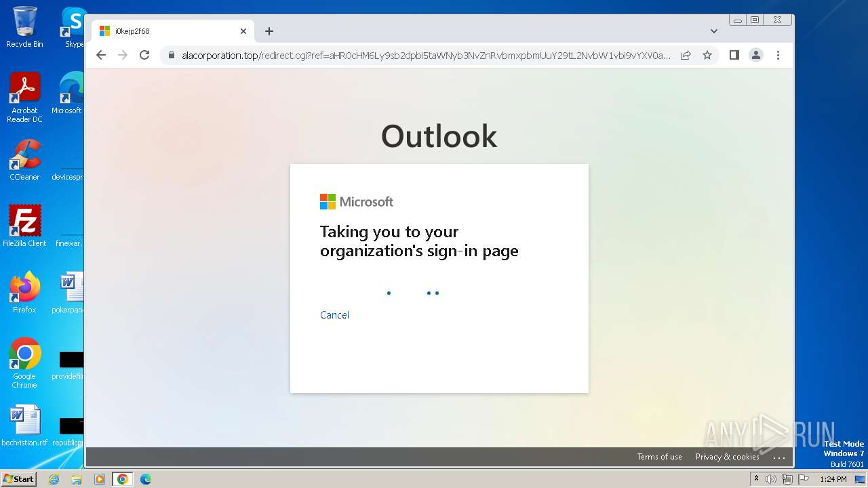Image resolution: width=868 pixels, height=488 pixels.
Task: Go back using Chrome back arrow
Action: pos(101,55)
